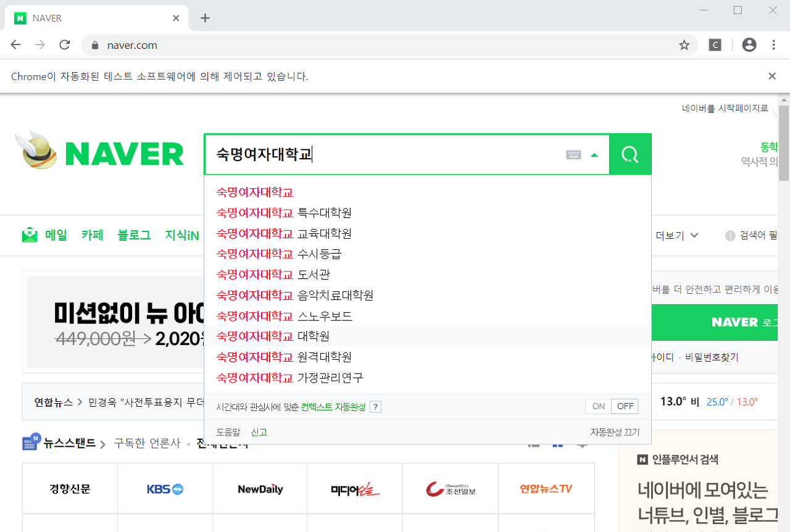Open the on-screen keyboard icon in search box
Image resolution: width=790 pixels, height=532 pixels.
coord(573,155)
